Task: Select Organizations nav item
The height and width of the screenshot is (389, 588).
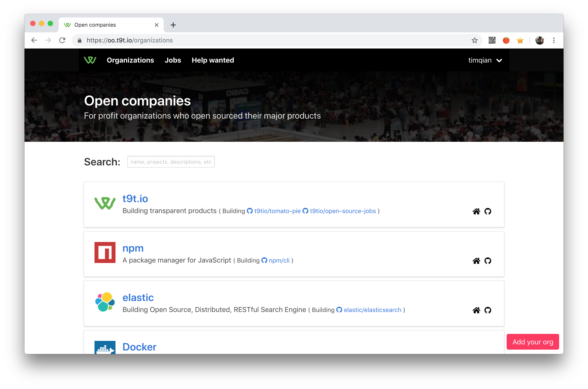Action: pos(130,60)
